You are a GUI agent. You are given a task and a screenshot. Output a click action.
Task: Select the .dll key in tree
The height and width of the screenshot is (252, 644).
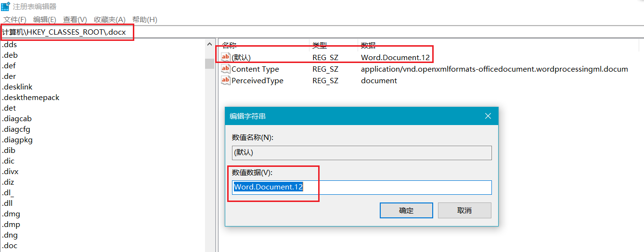[x=9, y=203]
